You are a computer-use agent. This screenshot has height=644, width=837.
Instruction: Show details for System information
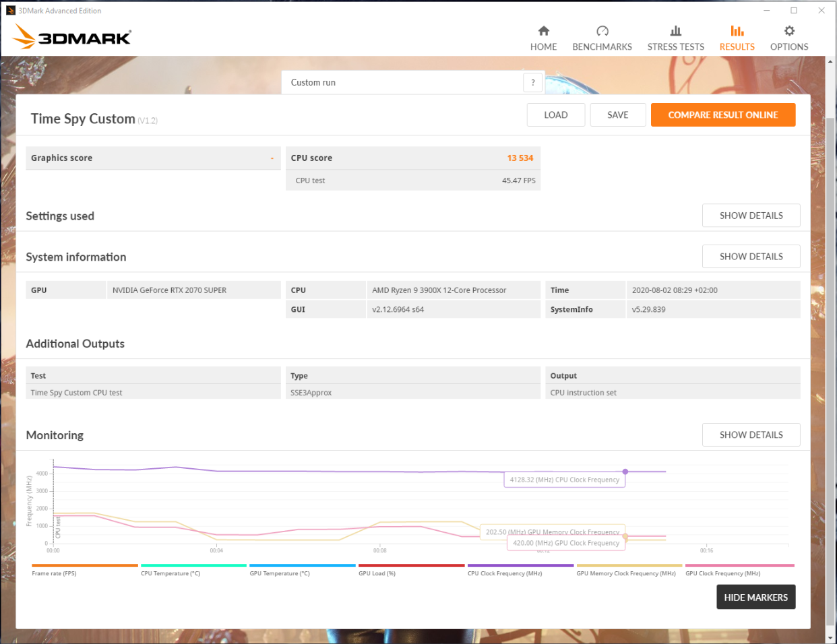coord(751,257)
